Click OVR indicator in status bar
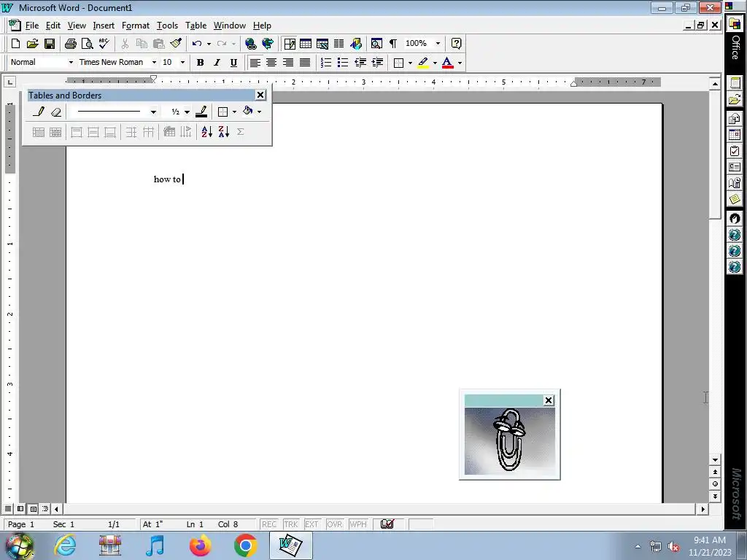 [x=334, y=524]
